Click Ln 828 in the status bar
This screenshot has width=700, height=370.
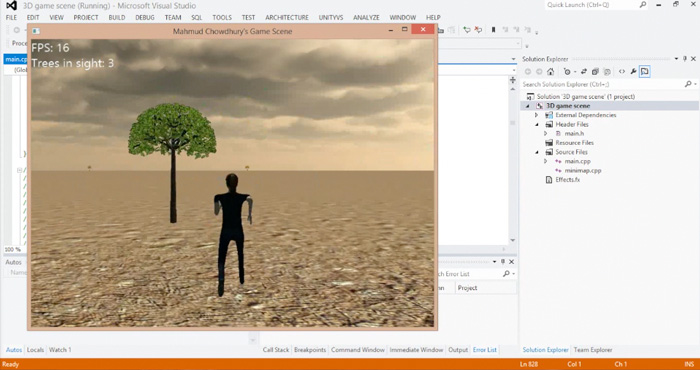coord(530,364)
